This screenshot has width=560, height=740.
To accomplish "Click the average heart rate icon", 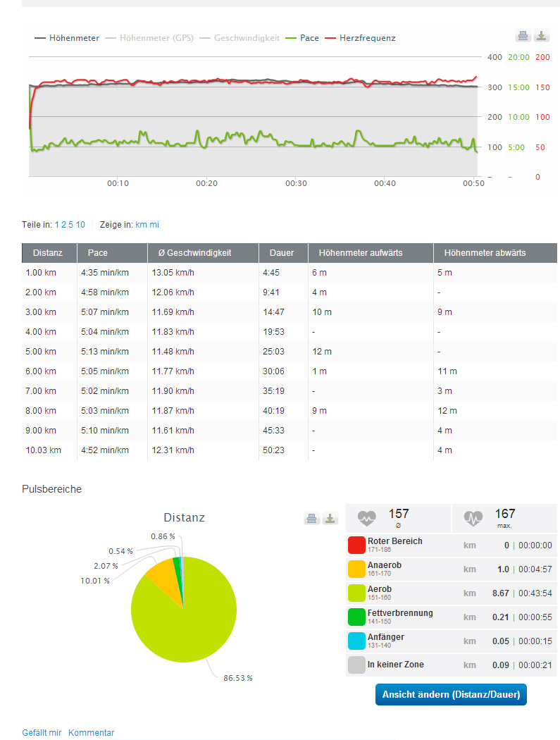I will 367,519.
